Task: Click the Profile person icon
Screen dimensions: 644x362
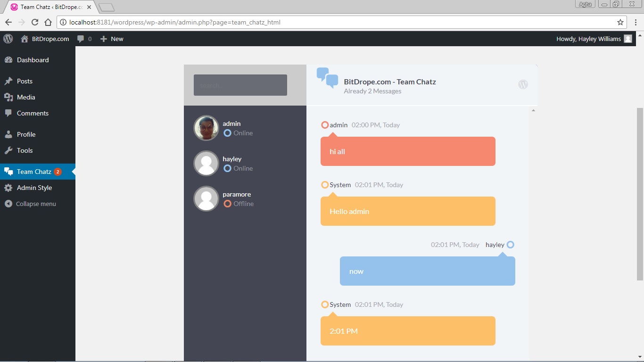Action: click(8, 134)
